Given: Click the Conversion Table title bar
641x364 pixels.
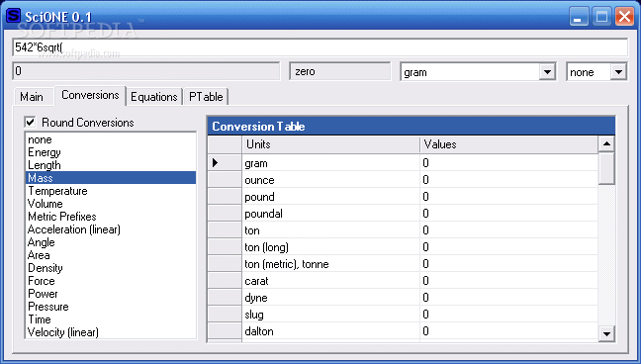Looking at the screenshot, I should click(x=412, y=126).
